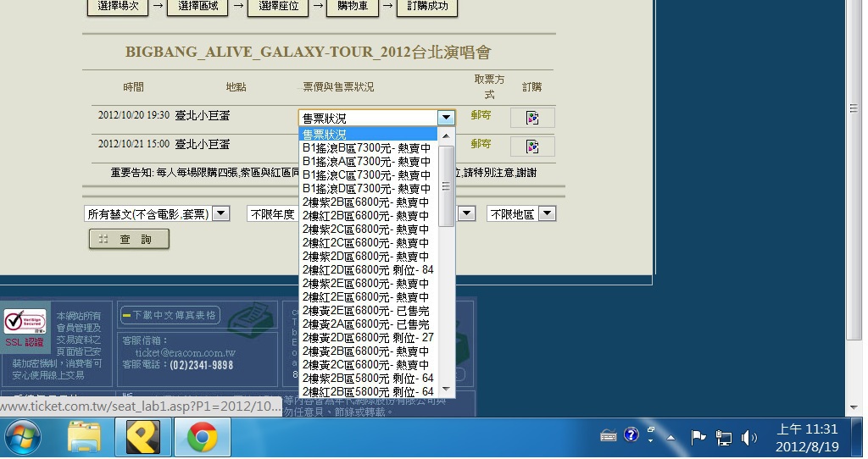Viewport: 868px width, 459px height.
Task: Click the blue help question mark tray icon
Action: pyautogui.click(x=631, y=434)
